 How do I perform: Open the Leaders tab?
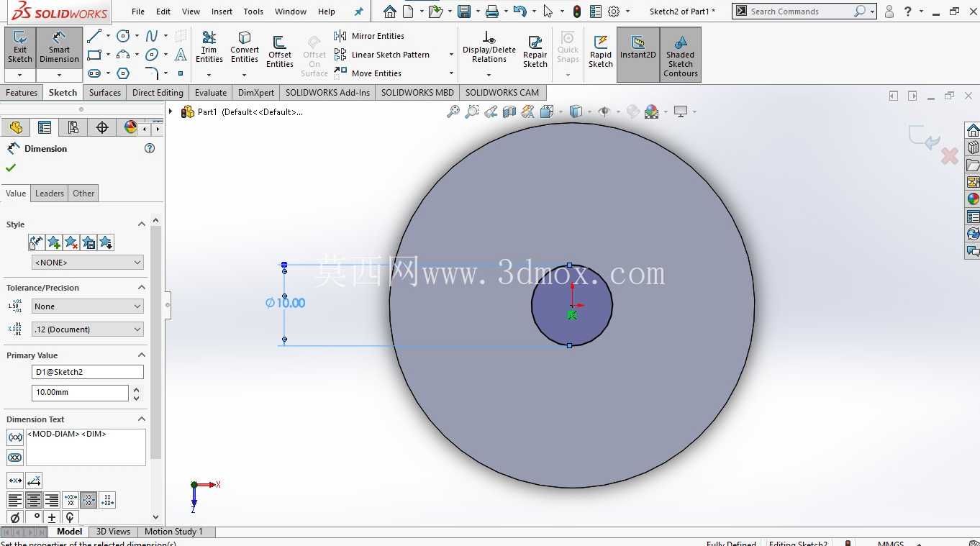[x=50, y=194]
